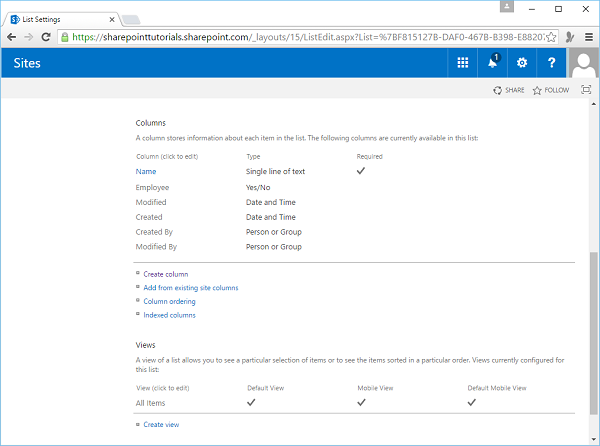Click the browser back arrow

pyautogui.click(x=12, y=37)
